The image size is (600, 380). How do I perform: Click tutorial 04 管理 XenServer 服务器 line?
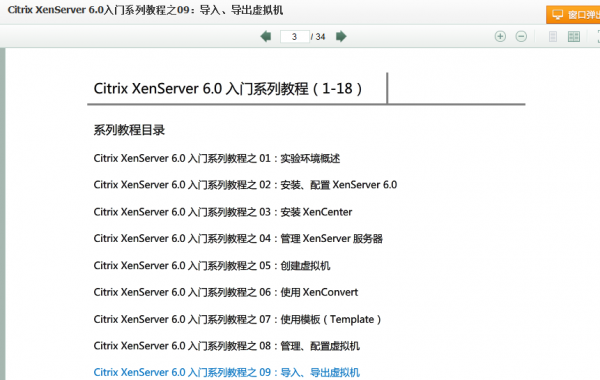coord(238,238)
